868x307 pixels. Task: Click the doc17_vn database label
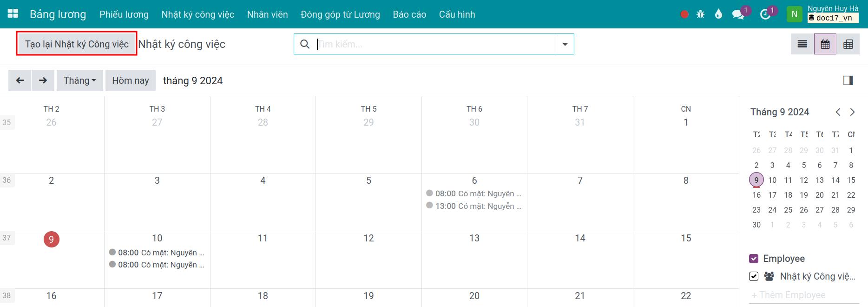833,18
